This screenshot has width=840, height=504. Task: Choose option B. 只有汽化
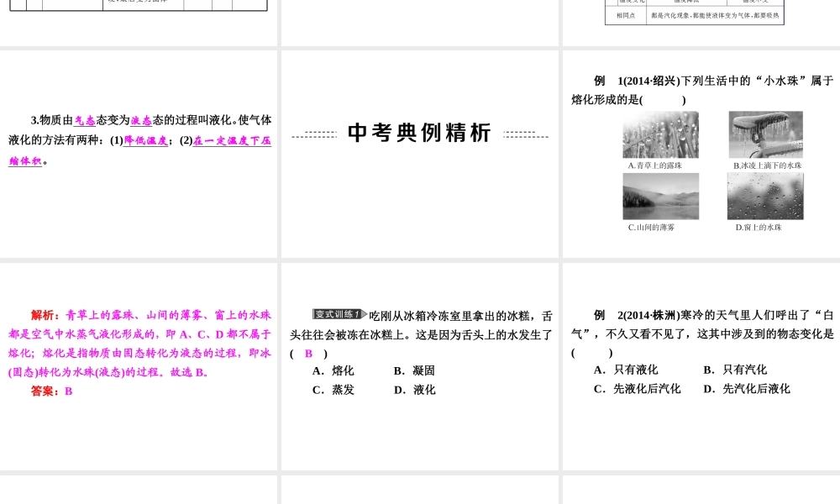point(735,370)
